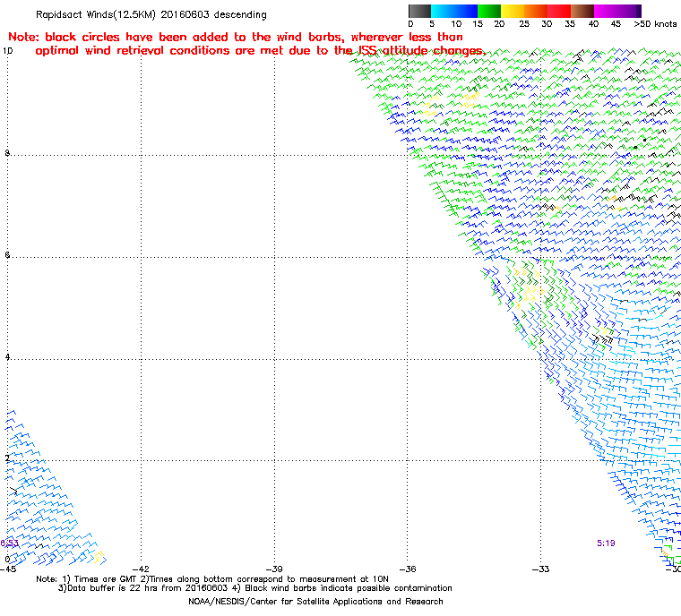Click the '45' label under the color legend
The image size is (681, 616).
pyautogui.click(x=616, y=24)
